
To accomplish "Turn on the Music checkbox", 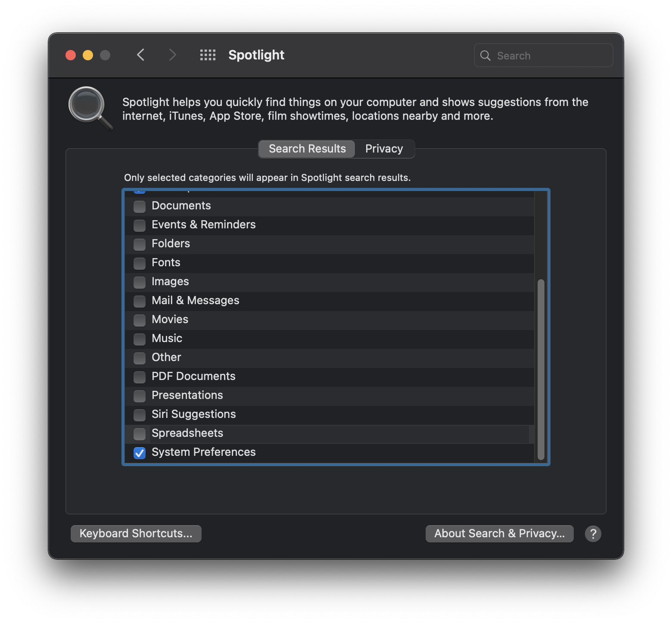I will (140, 339).
